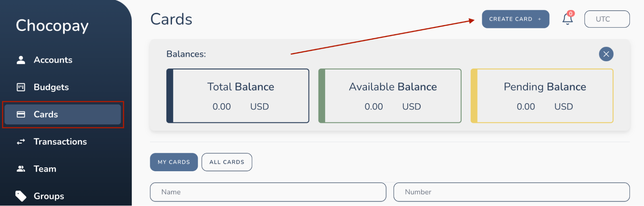Dismiss the Balances panel with X
This screenshot has height=206, width=644.
point(606,54)
